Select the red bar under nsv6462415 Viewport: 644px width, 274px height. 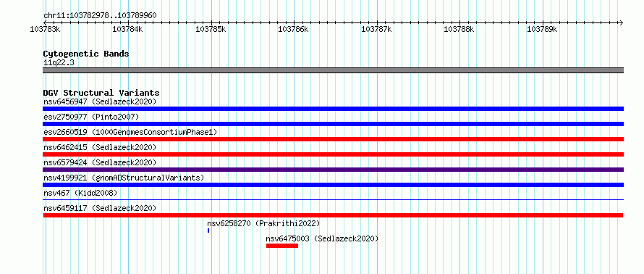333,154
